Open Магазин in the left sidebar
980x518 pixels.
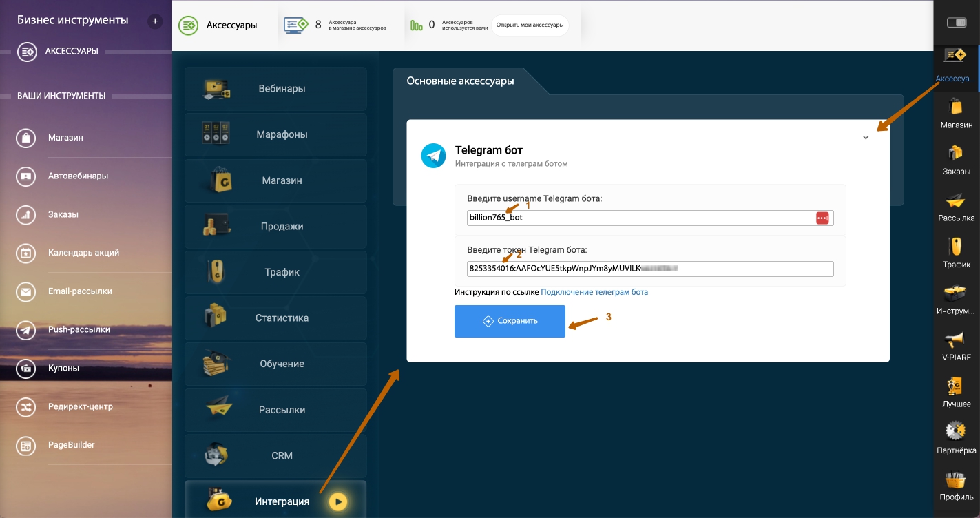tap(65, 138)
